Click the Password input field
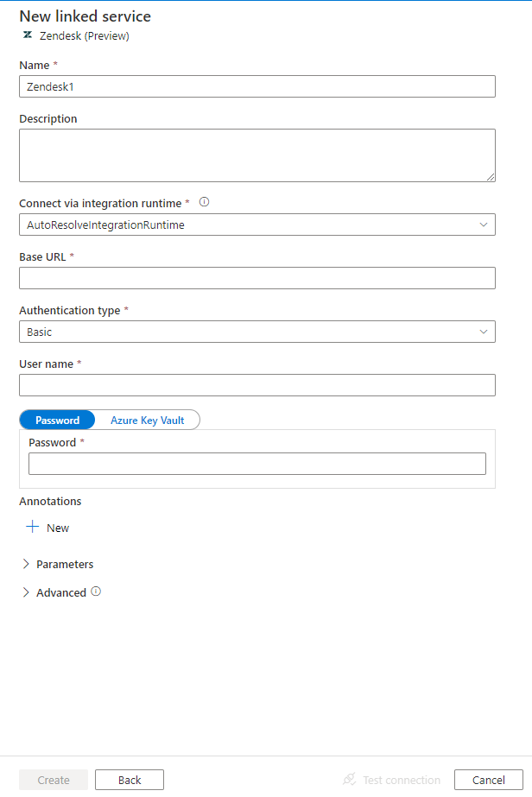The width and height of the screenshot is (532, 797). (x=256, y=463)
